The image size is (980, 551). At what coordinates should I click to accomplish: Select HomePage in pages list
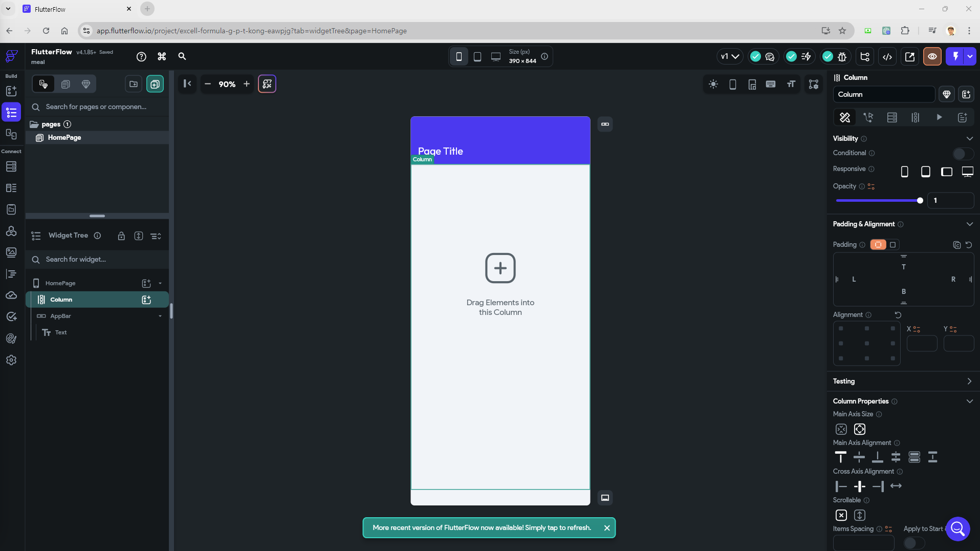97,138
